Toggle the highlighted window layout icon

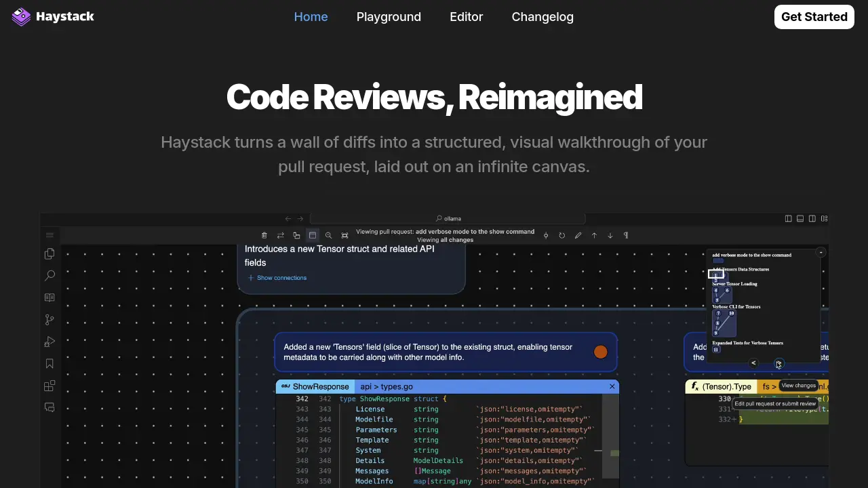tap(313, 235)
